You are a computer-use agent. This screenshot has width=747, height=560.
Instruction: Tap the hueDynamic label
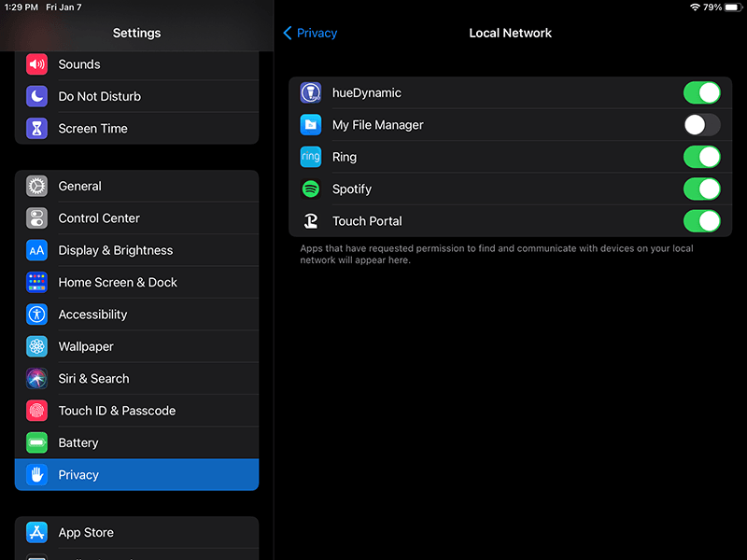coord(367,92)
